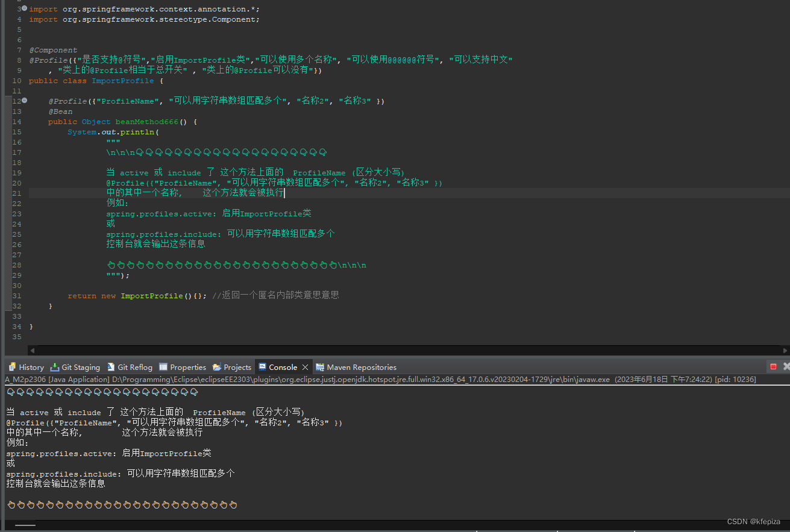This screenshot has height=532, width=790.
Task: Click the import org.springframework.stereotype.Component line
Action: point(145,19)
